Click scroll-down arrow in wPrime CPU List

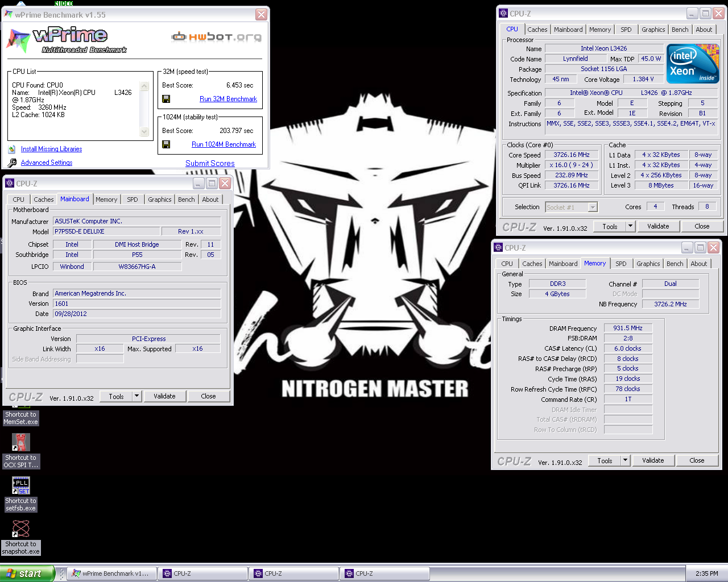(144, 131)
